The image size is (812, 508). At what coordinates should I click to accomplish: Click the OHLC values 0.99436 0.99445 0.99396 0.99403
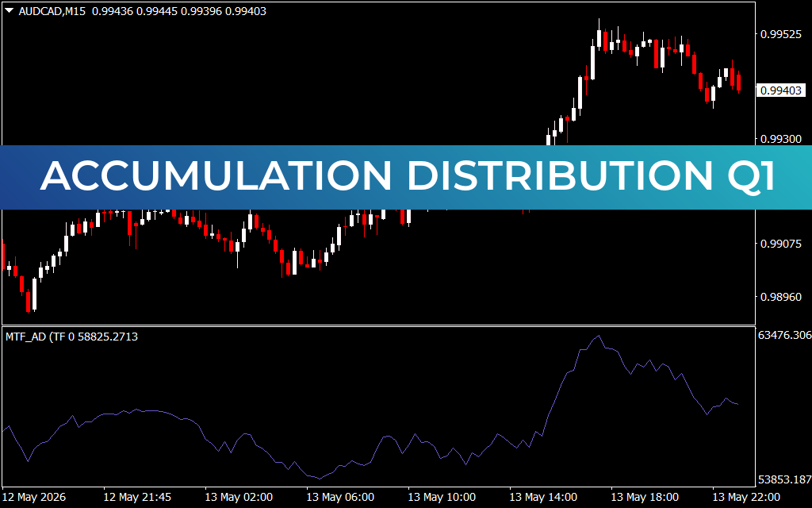tap(179, 11)
